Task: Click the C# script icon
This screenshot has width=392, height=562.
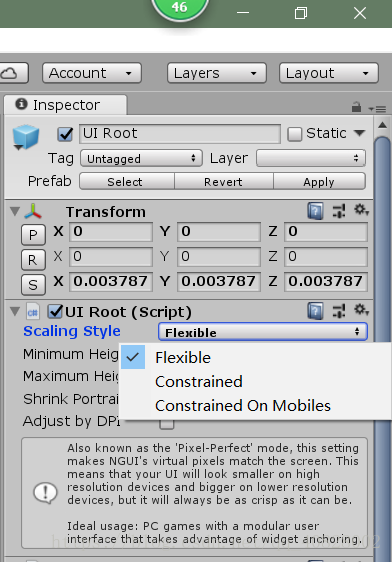Action: pos(33,312)
